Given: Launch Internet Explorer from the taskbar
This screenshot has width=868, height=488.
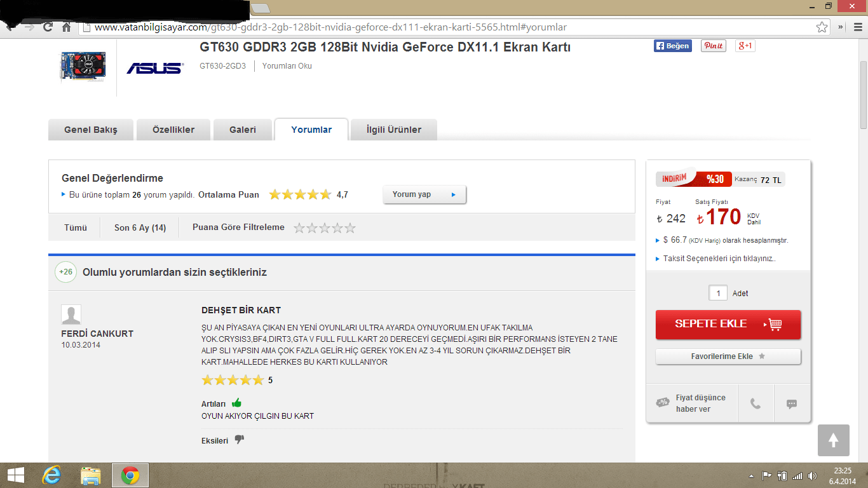Looking at the screenshot, I should click(x=52, y=475).
